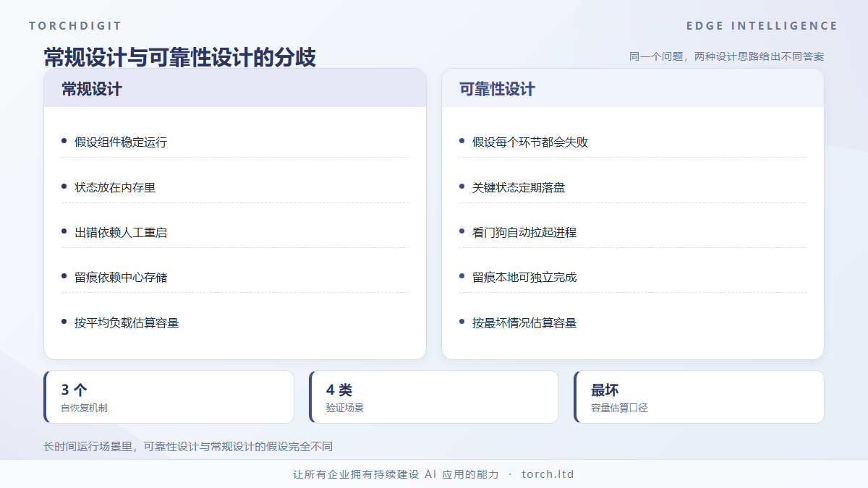Select the bullet 关键状态定期落盘
Image resolution: width=868 pixels, height=488 pixels.
coord(519,187)
